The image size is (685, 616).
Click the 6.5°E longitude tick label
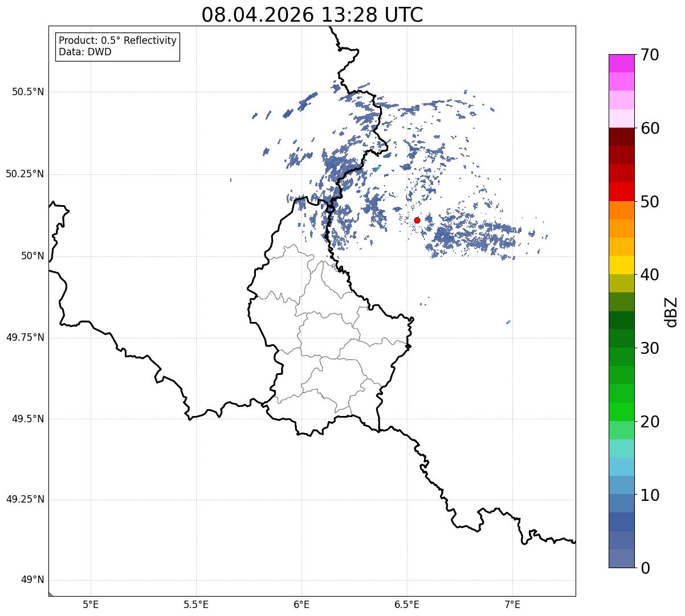[407, 604]
